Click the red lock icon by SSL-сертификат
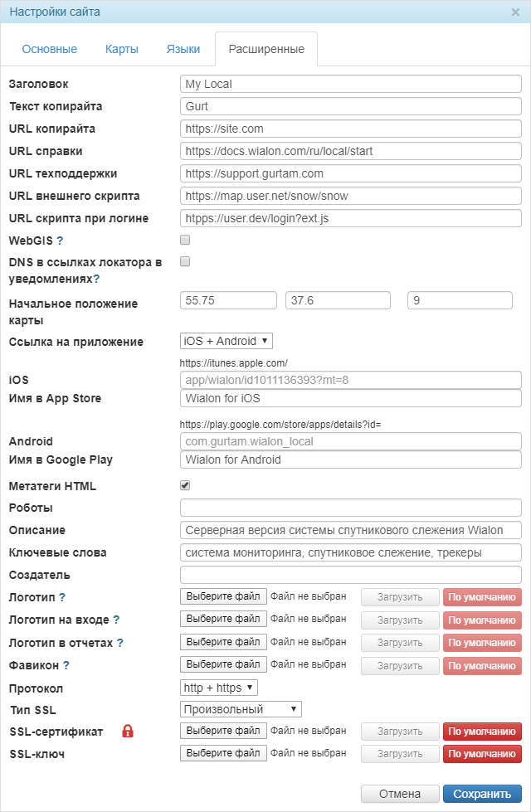This screenshot has width=531, height=812. point(128,731)
